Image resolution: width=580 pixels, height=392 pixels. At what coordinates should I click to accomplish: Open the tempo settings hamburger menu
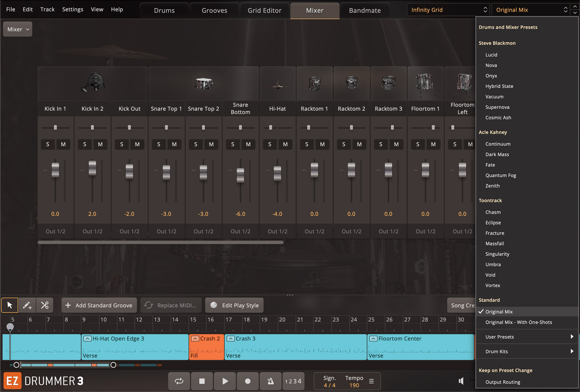coord(372,381)
